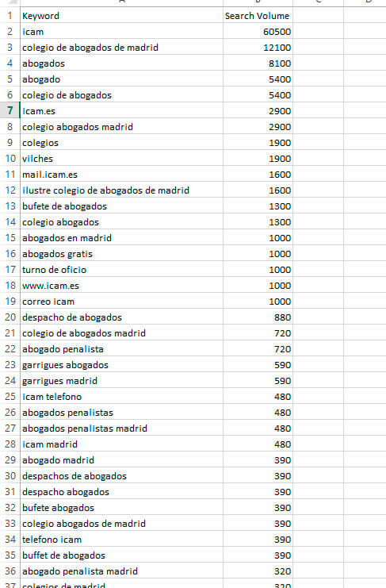The height and width of the screenshot is (588, 386).
Task: Click the volume cell for 'turno de oficio'
Action: click(x=258, y=270)
